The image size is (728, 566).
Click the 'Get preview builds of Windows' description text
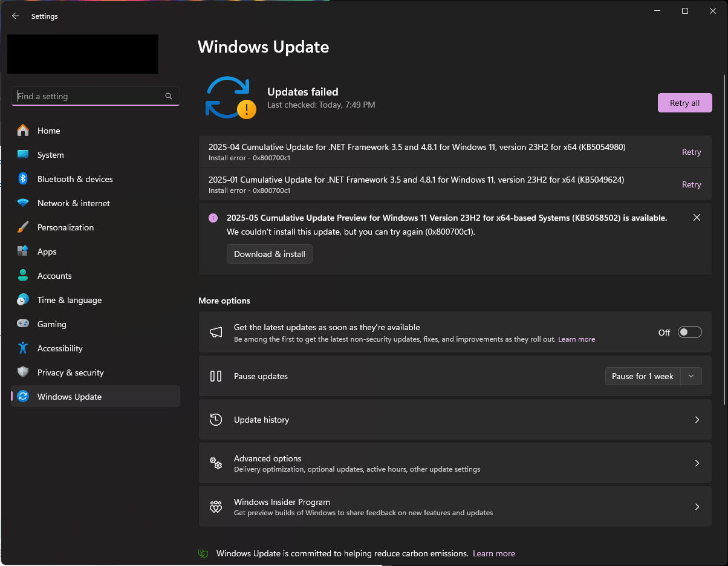(363, 513)
